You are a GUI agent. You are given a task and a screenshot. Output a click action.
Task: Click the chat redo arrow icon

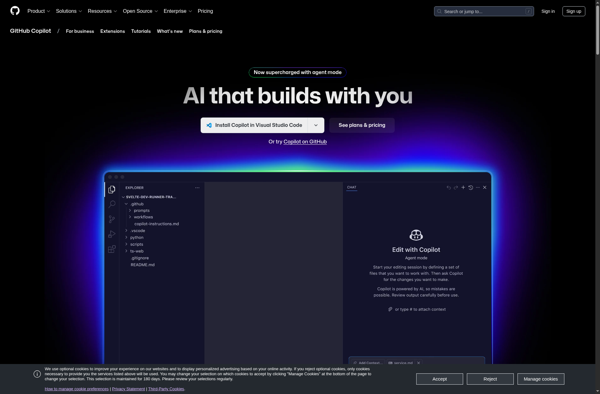456,187
